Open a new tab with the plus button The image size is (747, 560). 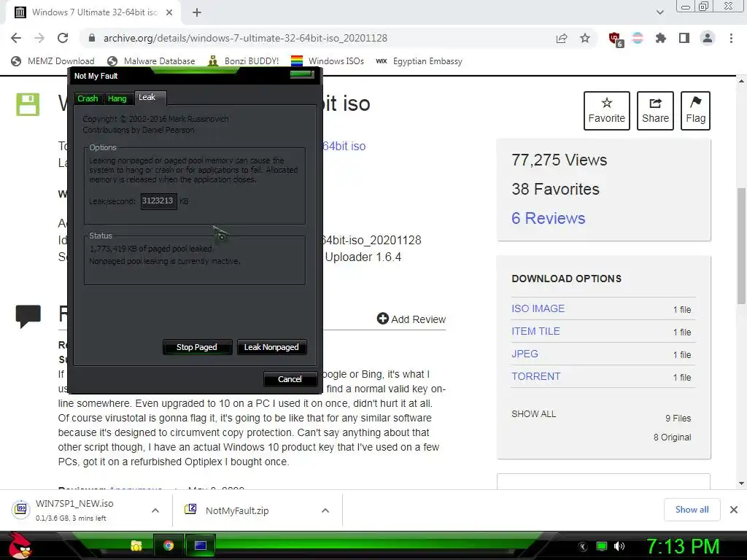[x=197, y=12]
